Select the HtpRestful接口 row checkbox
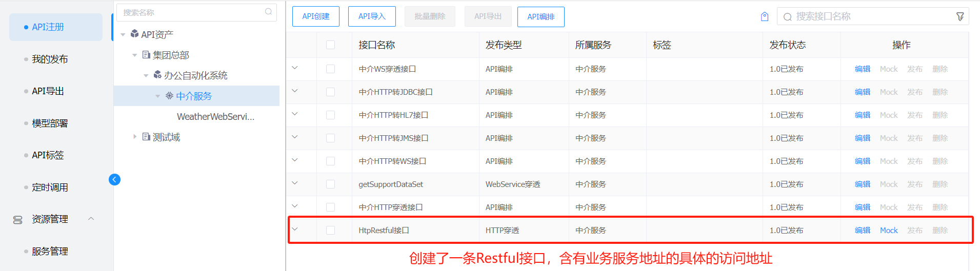The width and height of the screenshot is (980, 271). [330, 231]
